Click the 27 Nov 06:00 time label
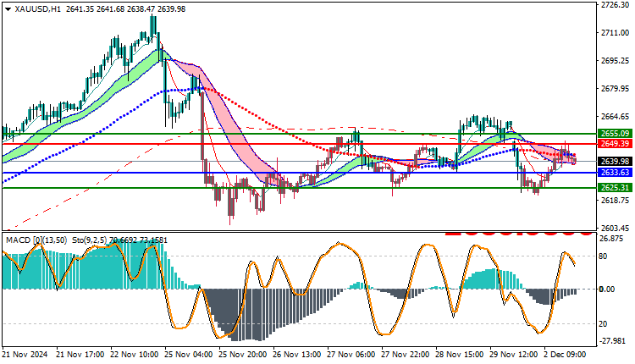Image resolution: width=635 pixels, height=364 pixels. [351, 355]
